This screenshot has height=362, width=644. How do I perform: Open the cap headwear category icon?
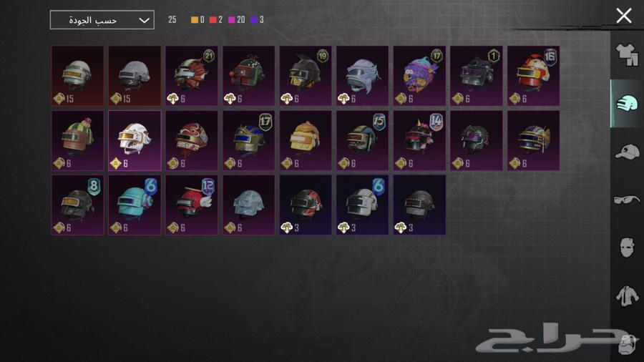tap(627, 152)
